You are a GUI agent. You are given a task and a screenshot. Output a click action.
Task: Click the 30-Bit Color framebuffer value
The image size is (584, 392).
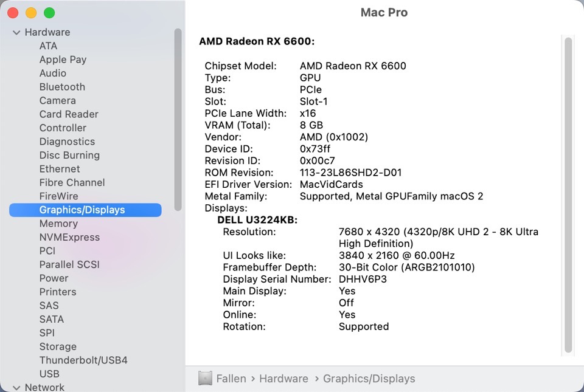pos(407,267)
